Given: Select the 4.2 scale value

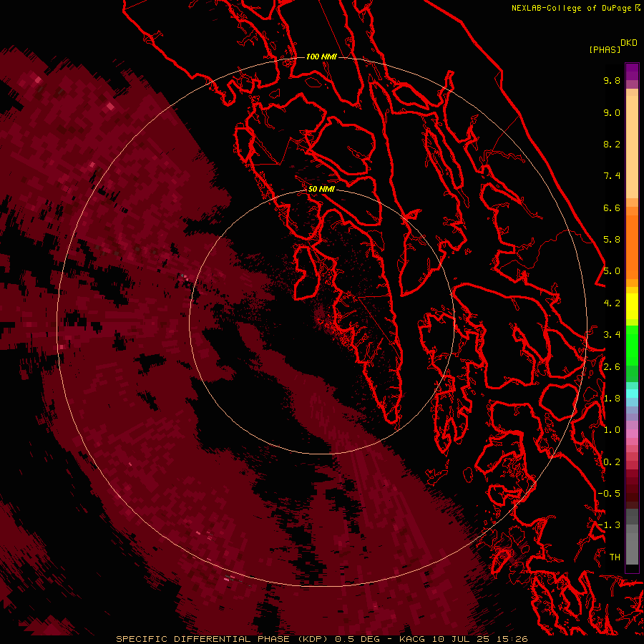Looking at the screenshot, I should click(x=612, y=303).
